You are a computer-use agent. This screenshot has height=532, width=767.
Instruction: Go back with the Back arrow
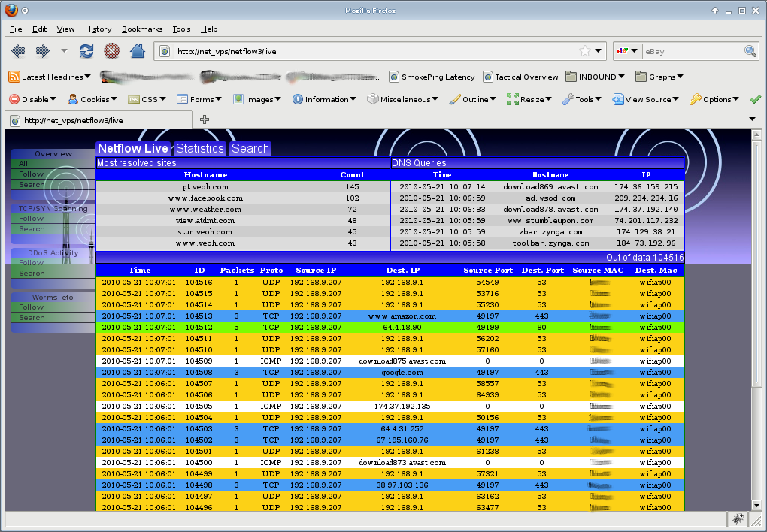coord(18,51)
